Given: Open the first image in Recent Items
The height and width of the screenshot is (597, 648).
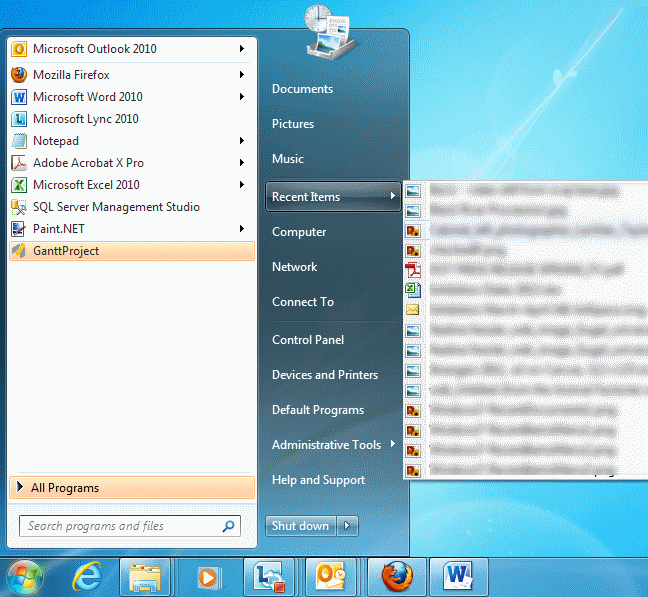Looking at the screenshot, I should tap(413, 191).
